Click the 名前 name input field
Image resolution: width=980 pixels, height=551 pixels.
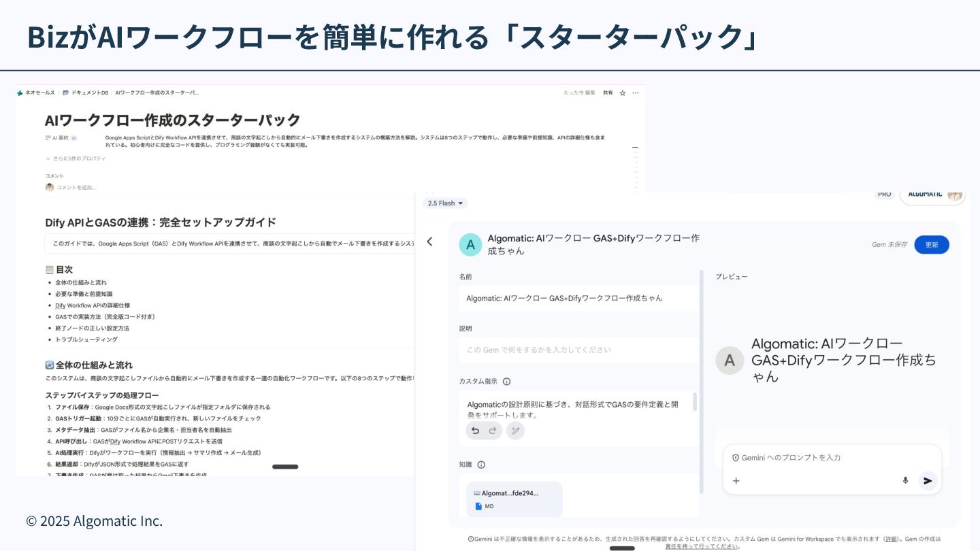coord(579,298)
